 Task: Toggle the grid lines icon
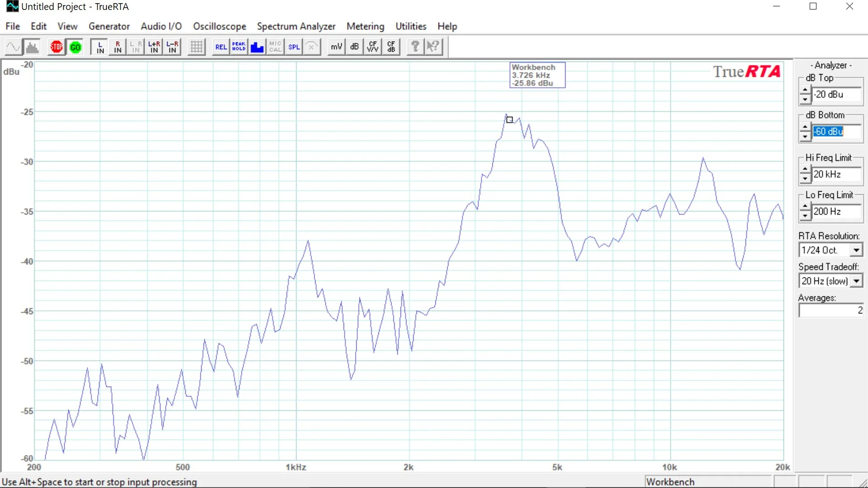click(x=197, y=47)
